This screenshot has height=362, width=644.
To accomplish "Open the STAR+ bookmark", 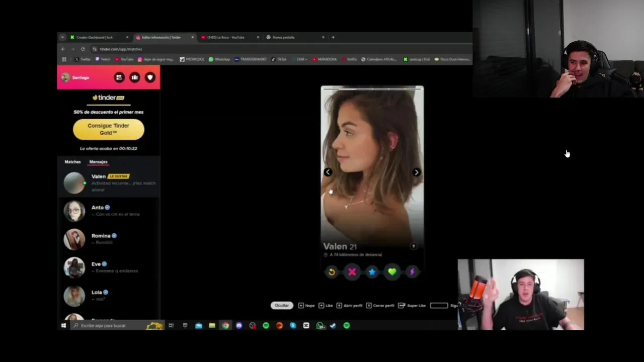I will point(299,59).
